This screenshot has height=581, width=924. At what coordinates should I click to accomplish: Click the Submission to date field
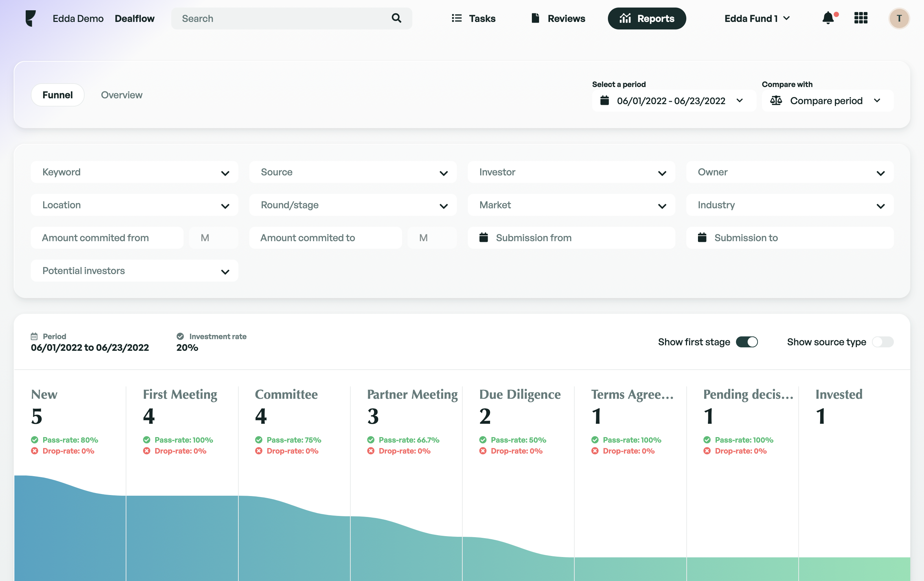coord(789,237)
